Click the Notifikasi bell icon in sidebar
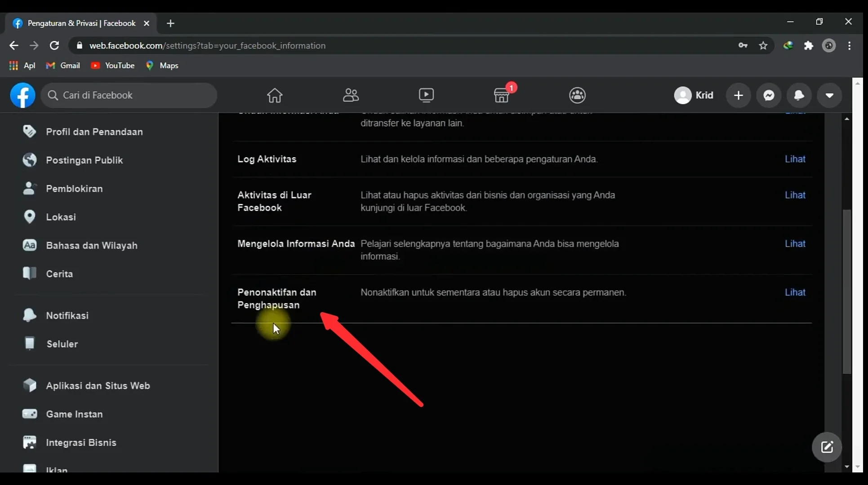Screen dimensions: 868x485 coord(29,315)
